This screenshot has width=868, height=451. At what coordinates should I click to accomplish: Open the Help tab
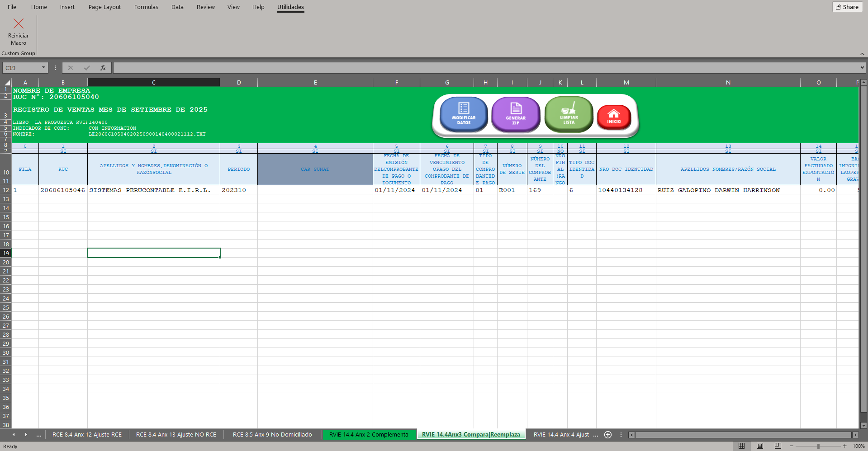(258, 7)
